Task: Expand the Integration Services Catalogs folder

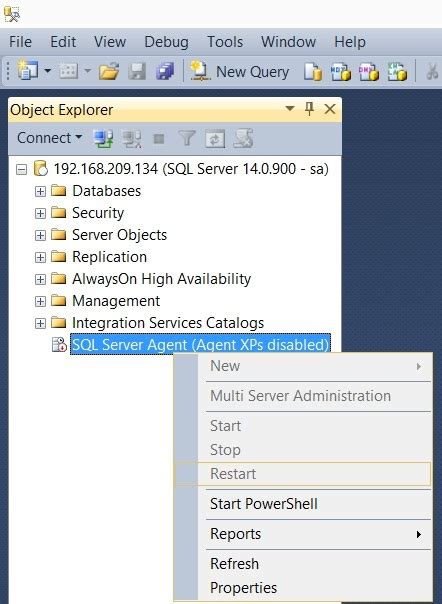Action: click(40, 323)
